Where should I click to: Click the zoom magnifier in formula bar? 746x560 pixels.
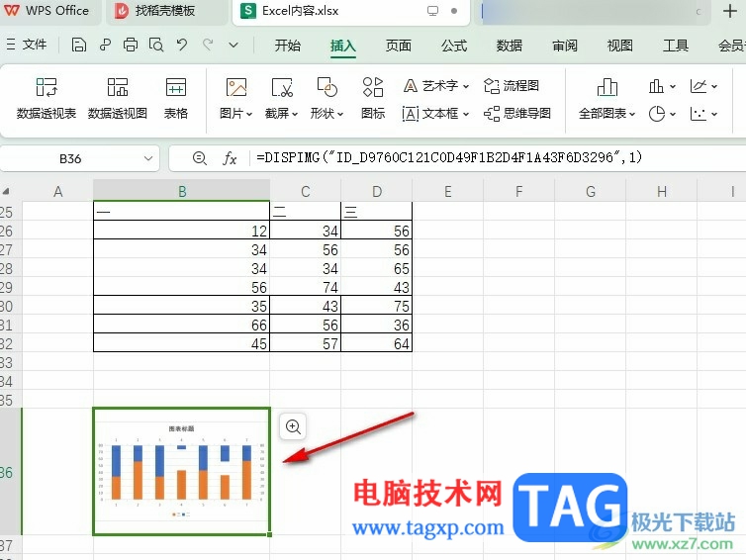tap(199, 158)
